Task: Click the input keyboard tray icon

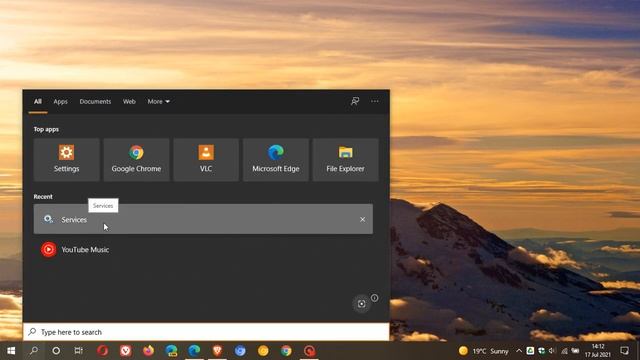Action: tap(575, 351)
